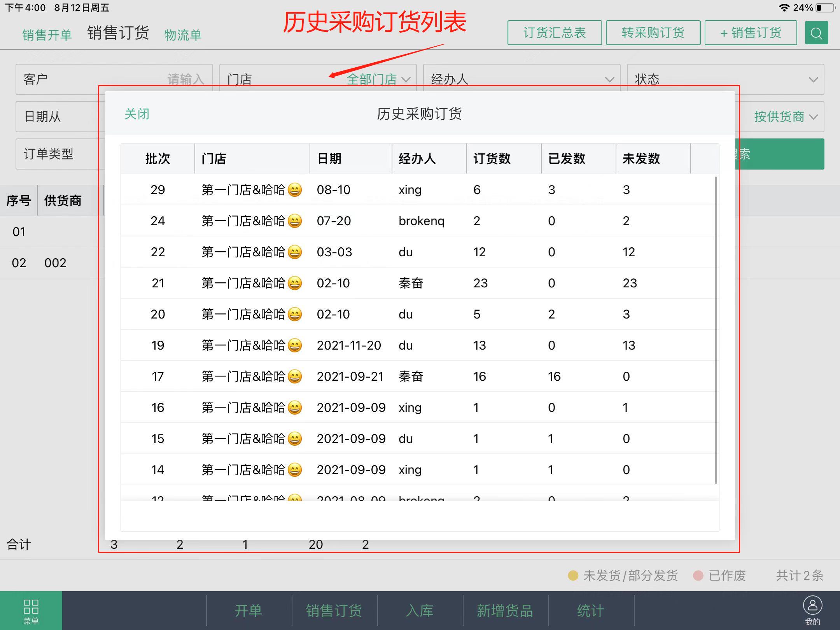This screenshot has width=840, height=630.
Task: Click the 日期 column header
Action: [351, 159]
